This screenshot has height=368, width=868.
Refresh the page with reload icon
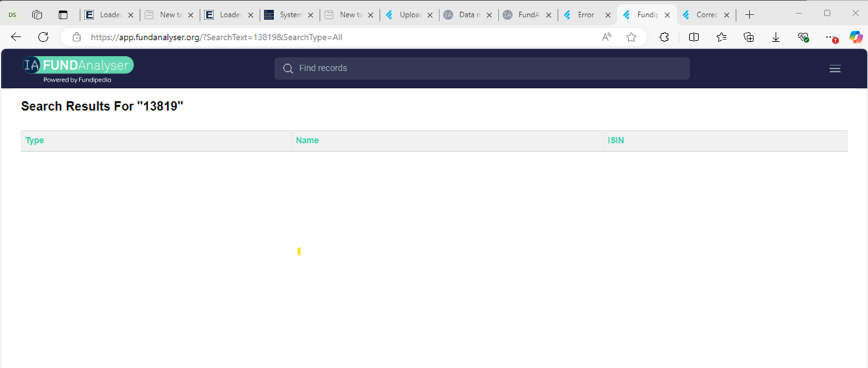(43, 37)
